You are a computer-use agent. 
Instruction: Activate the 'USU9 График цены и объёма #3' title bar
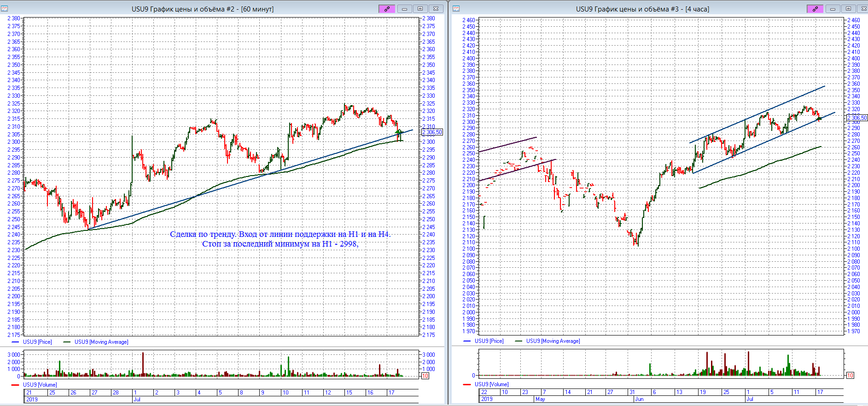[x=642, y=9]
